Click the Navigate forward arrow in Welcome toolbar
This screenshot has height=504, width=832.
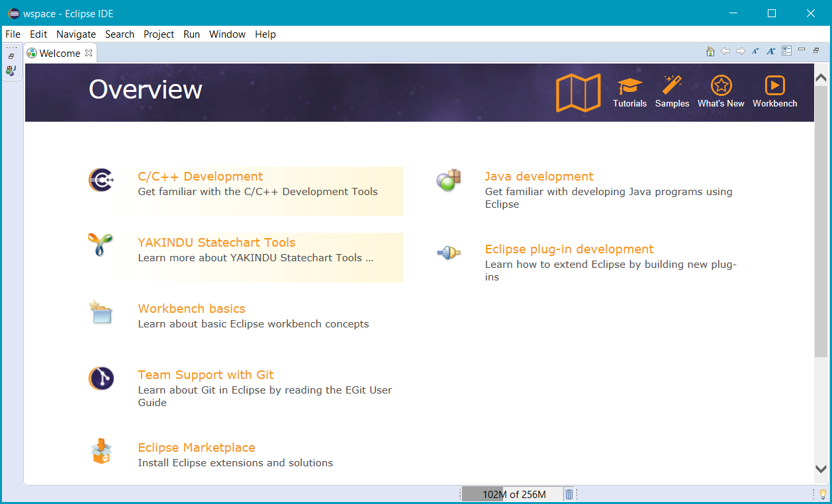click(741, 51)
